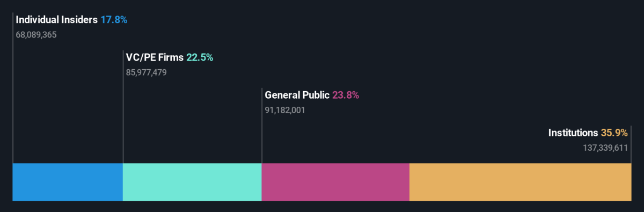
Task: Click the 17.8% percentage value
Action: tap(114, 20)
